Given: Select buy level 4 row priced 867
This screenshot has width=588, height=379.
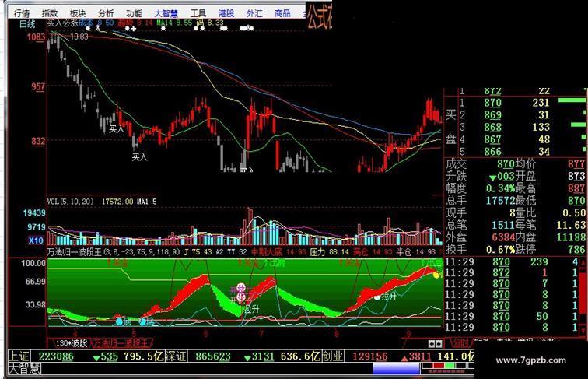Looking at the screenshot, I should click(x=523, y=139).
